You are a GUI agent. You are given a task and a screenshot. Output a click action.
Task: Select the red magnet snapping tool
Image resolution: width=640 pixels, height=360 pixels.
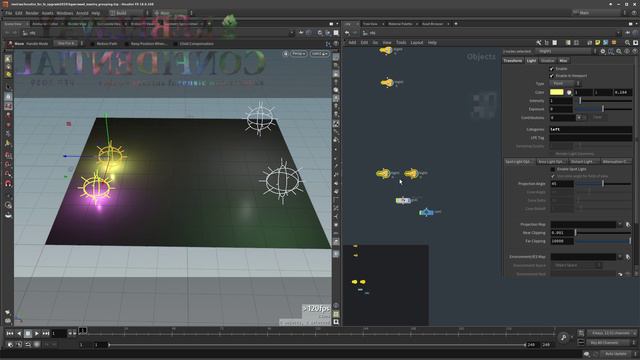click(x=8, y=184)
